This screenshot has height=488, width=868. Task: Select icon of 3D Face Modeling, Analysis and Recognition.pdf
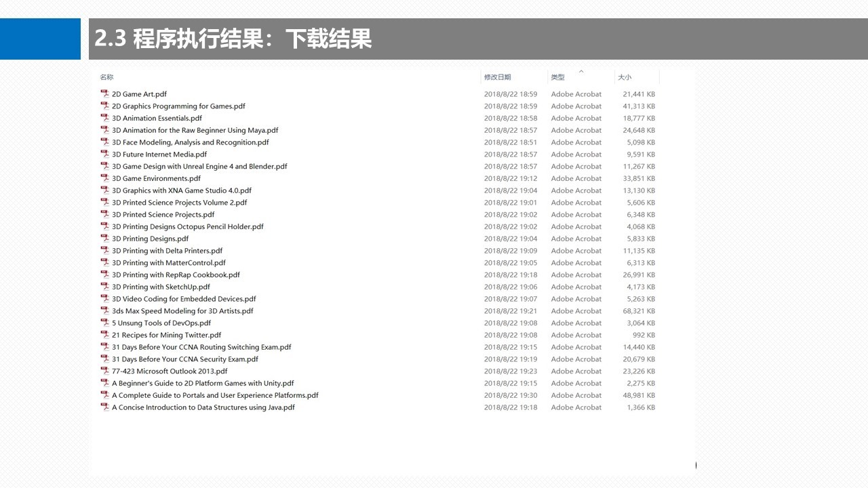pyautogui.click(x=105, y=142)
